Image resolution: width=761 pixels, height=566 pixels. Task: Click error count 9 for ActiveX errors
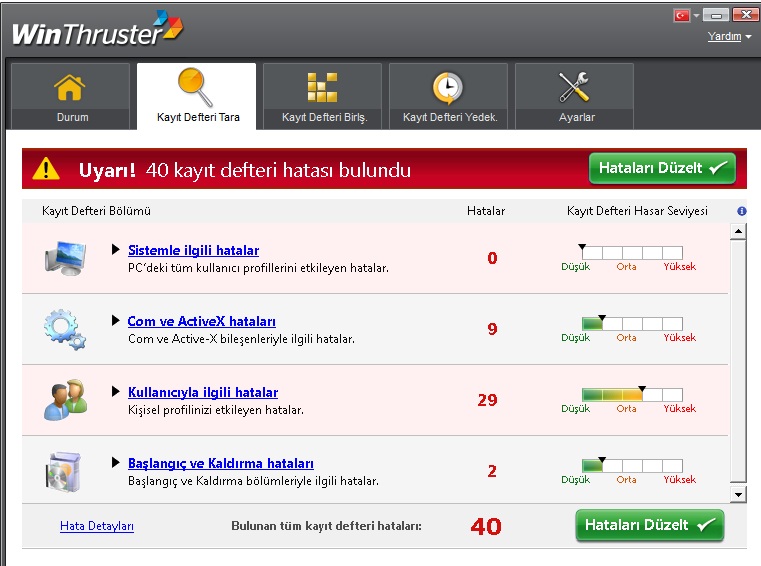tap(492, 329)
